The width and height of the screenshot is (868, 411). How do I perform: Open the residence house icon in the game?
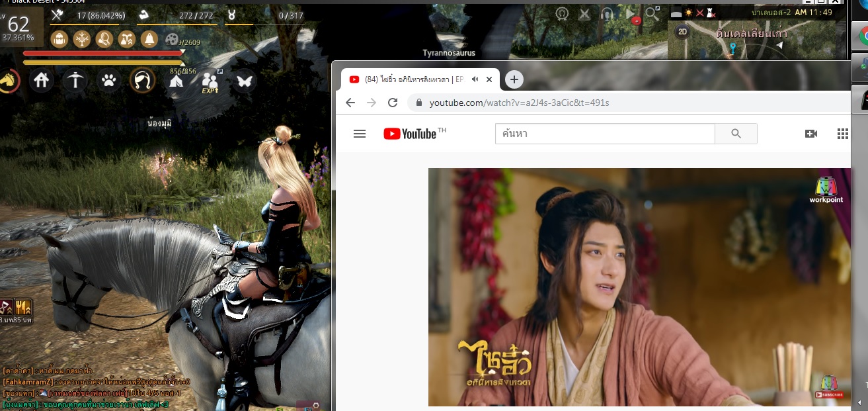[x=42, y=81]
